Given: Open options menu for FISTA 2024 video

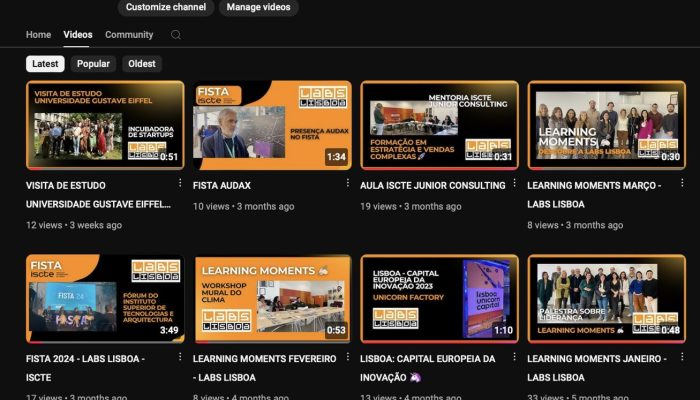Looking at the screenshot, I should (180, 358).
